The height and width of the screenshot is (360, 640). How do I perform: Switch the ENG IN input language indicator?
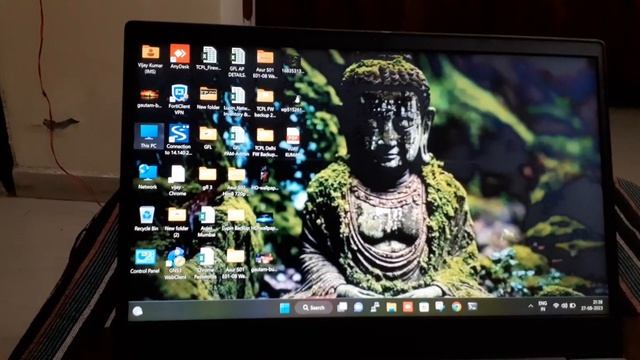coord(543,306)
